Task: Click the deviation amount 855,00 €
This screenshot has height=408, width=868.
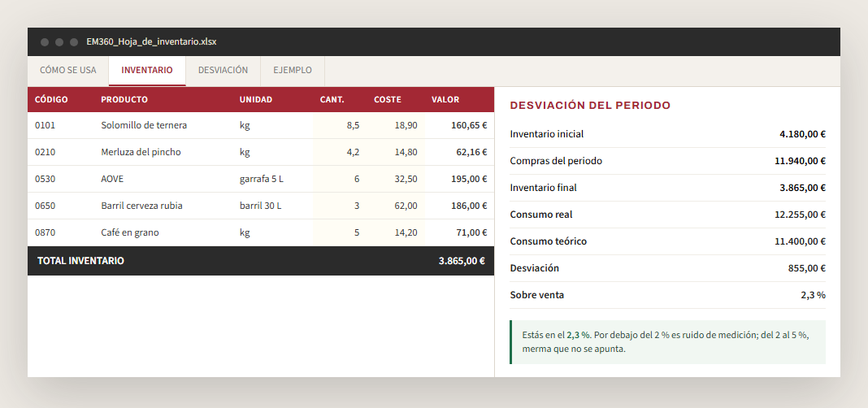Action: pos(806,268)
